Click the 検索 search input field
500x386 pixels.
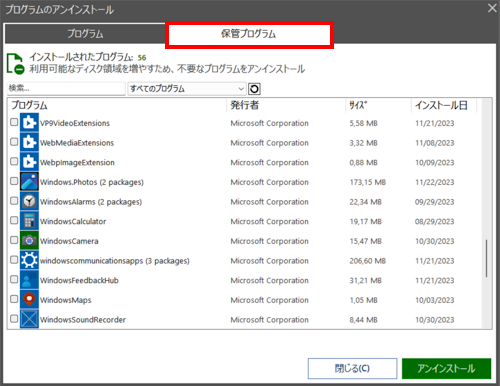[x=66, y=88]
